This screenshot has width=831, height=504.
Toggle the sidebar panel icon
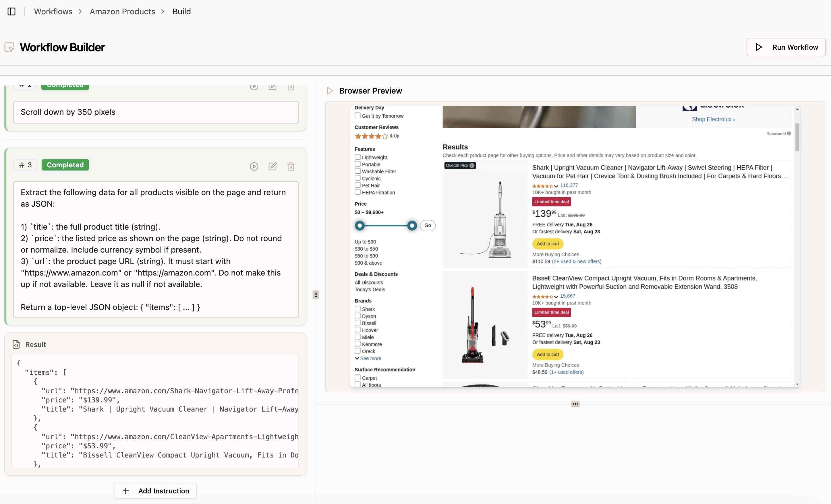click(11, 11)
